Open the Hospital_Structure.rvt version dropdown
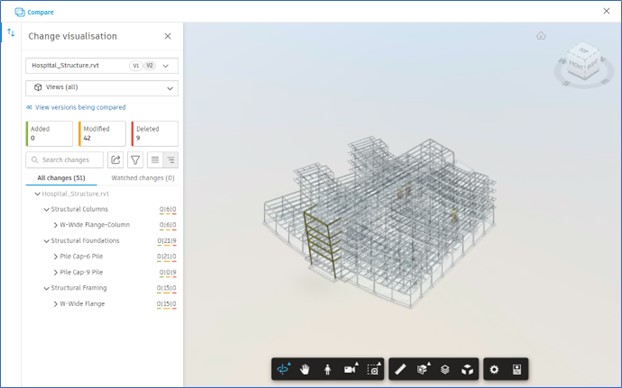The image size is (622, 388). 102,66
